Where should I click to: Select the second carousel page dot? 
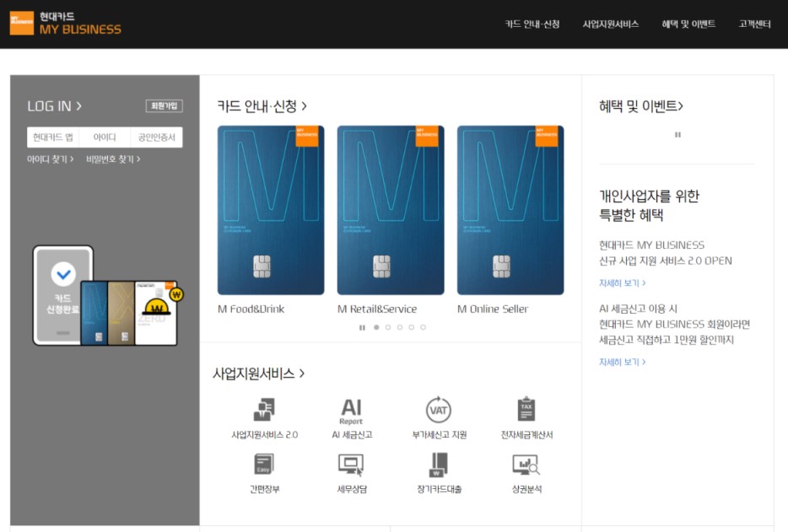point(388,327)
